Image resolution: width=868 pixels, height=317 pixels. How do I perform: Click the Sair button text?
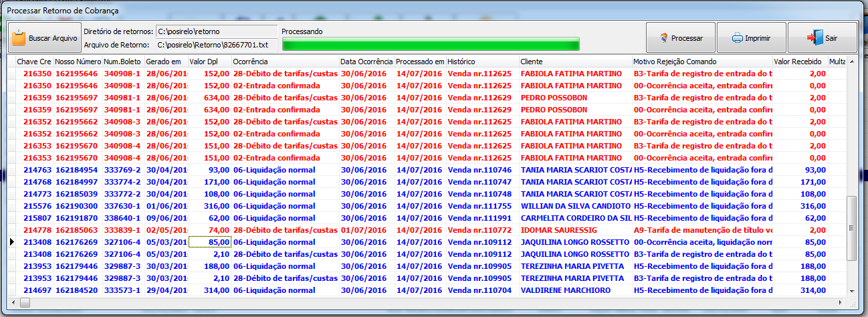(831, 38)
